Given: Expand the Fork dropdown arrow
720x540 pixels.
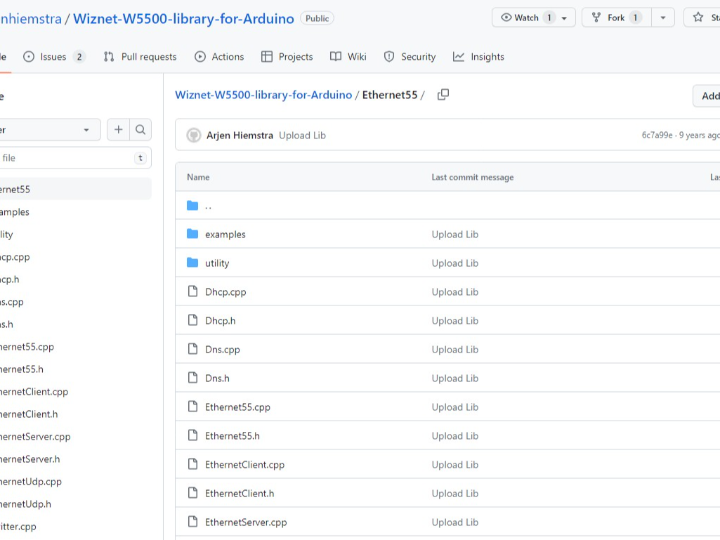Looking at the screenshot, I should pyautogui.click(x=663, y=18).
